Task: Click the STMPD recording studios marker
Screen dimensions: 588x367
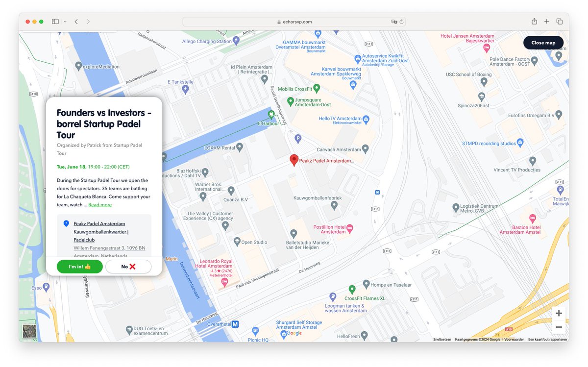Action: [x=520, y=143]
